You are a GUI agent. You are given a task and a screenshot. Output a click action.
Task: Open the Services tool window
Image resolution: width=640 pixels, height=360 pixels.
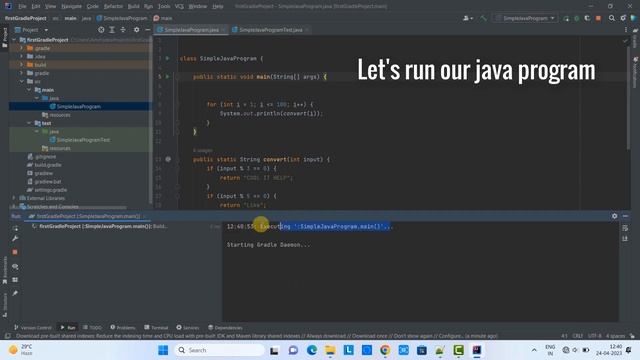click(x=188, y=327)
